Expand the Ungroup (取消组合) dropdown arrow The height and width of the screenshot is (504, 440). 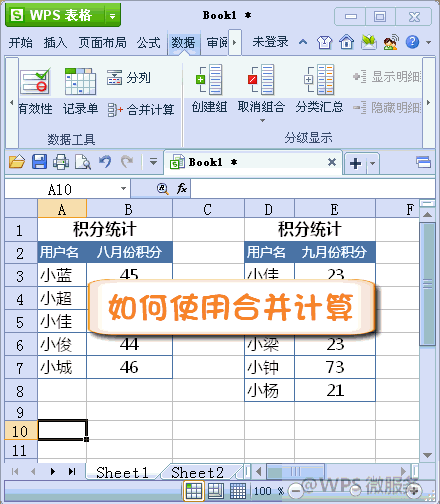click(x=262, y=120)
